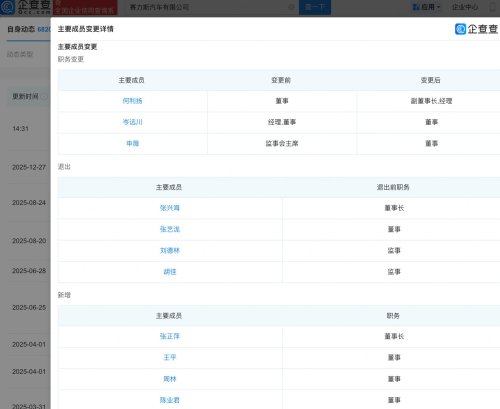Click the 动态类型 filter label in background page
Image resolution: width=500 pixels, height=409 pixels.
pyautogui.click(x=20, y=54)
